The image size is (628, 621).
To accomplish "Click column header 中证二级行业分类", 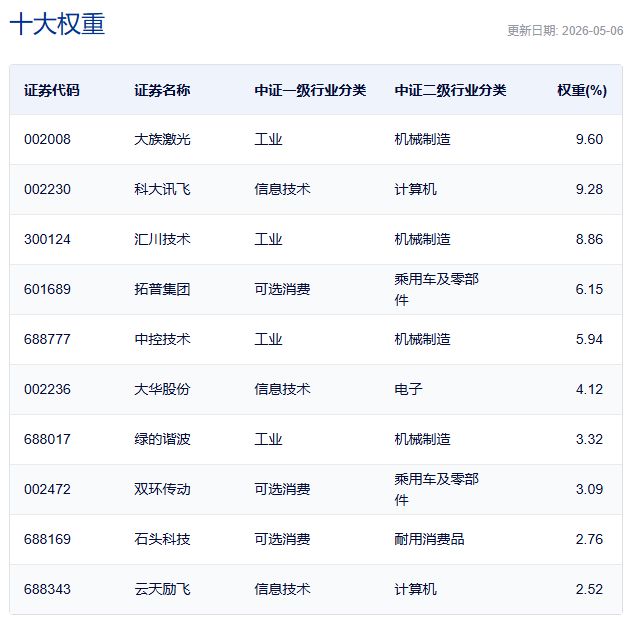I will (x=451, y=90).
